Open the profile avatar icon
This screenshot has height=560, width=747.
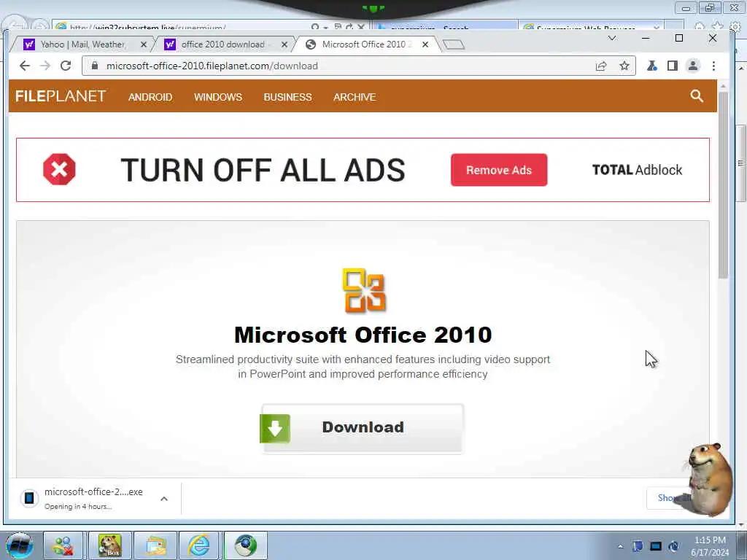[x=693, y=66]
